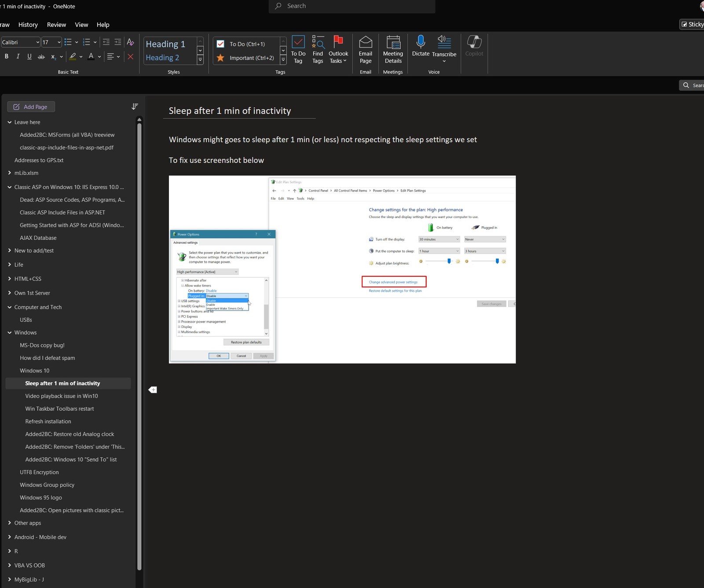Toggle bold formatting

pyautogui.click(x=7, y=56)
